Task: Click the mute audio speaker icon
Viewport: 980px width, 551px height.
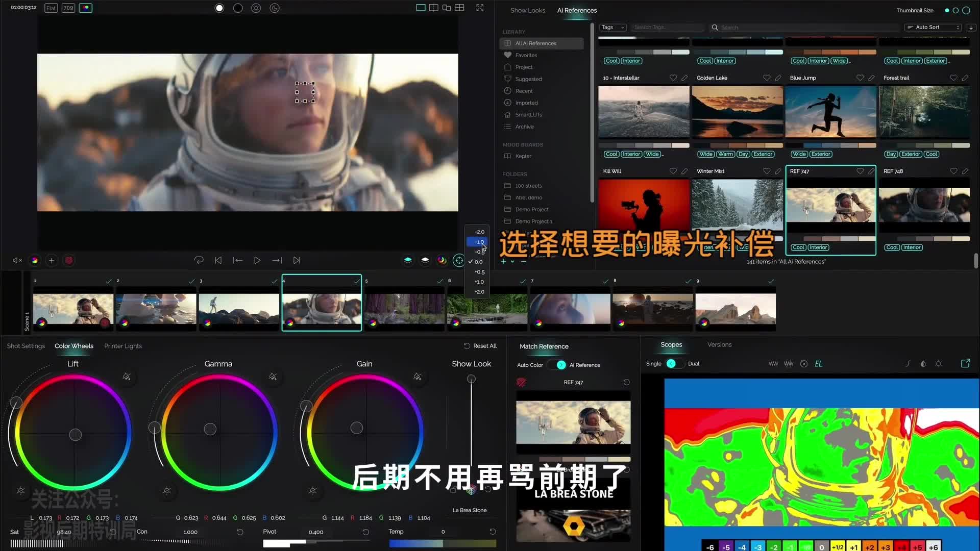Action: (17, 261)
